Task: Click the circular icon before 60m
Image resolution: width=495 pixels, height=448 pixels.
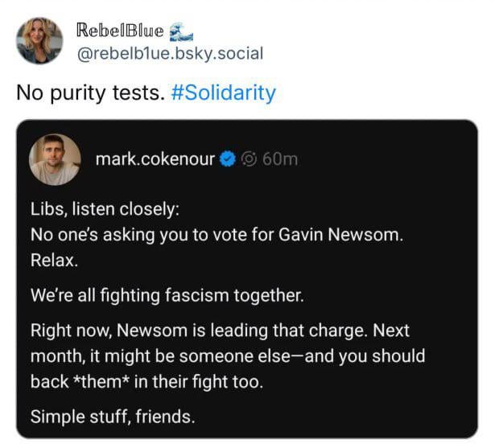Action: (x=249, y=158)
